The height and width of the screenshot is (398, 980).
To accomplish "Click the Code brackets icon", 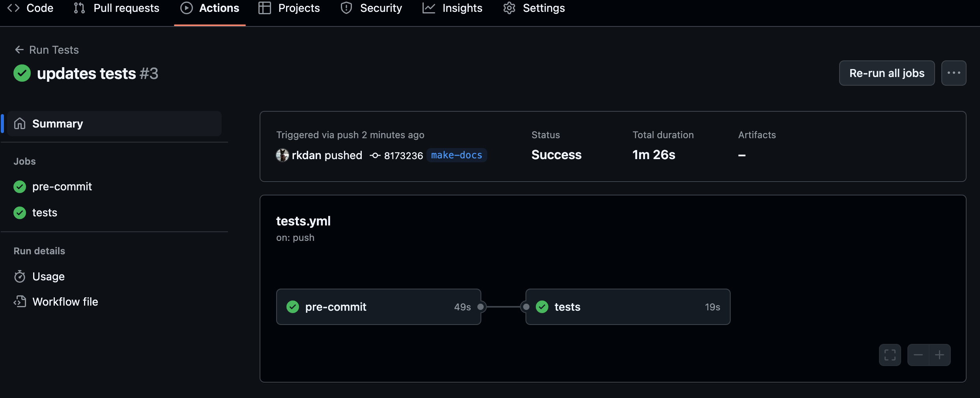I will (13, 8).
